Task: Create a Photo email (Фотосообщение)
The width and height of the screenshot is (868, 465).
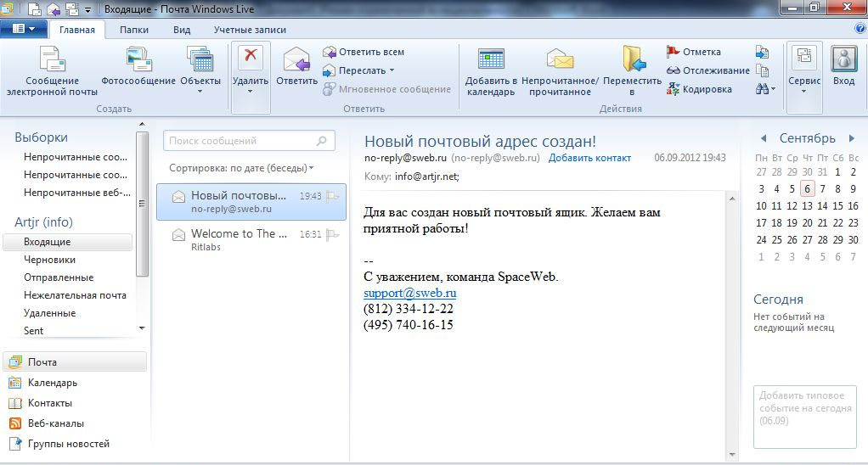Action: (138, 66)
